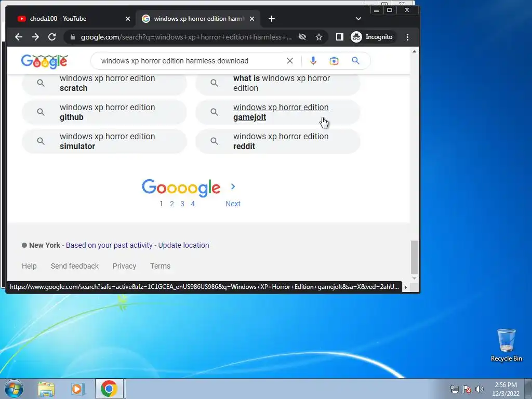Open related search 'windows xp horror edition github'
The height and width of the screenshot is (399, 532).
pyautogui.click(x=104, y=112)
